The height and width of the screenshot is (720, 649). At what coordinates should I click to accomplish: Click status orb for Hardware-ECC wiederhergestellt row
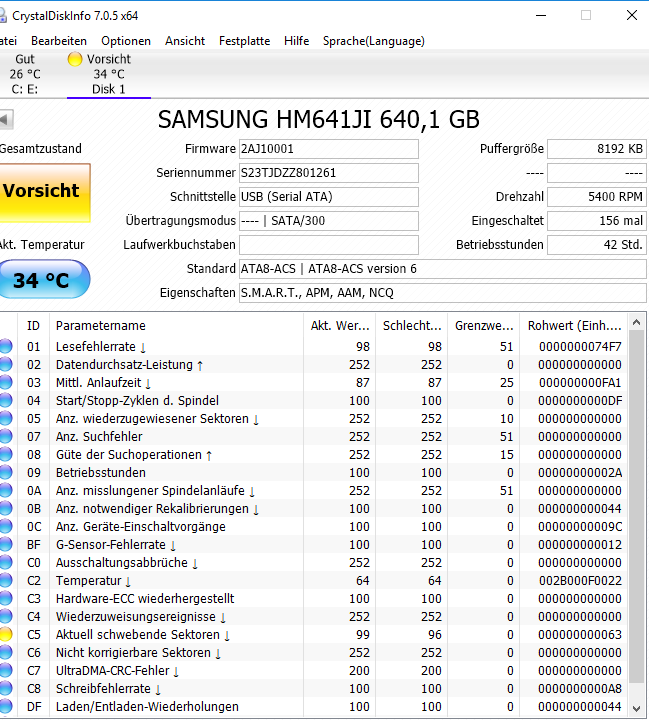(6, 598)
